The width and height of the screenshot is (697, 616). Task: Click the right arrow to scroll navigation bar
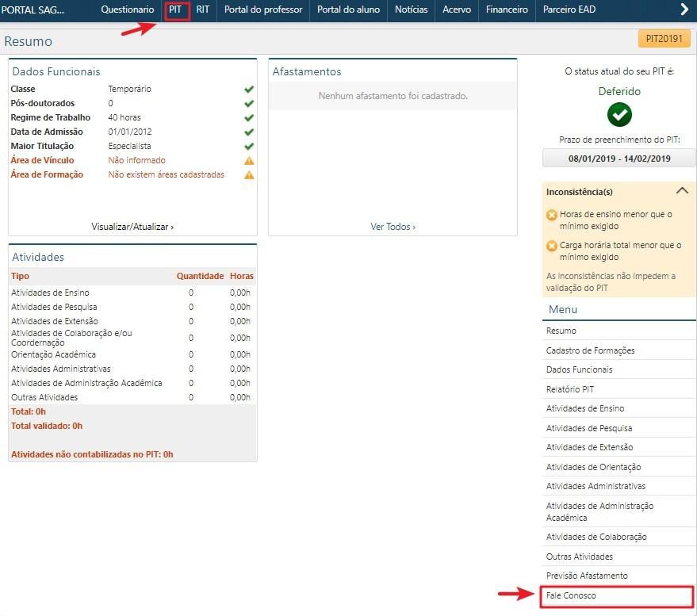[684, 10]
